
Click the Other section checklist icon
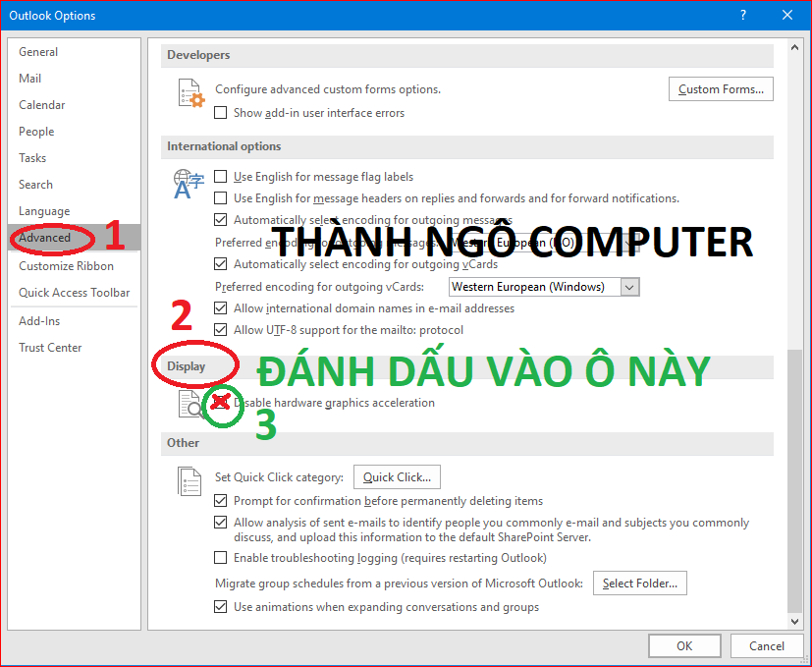point(189,480)
